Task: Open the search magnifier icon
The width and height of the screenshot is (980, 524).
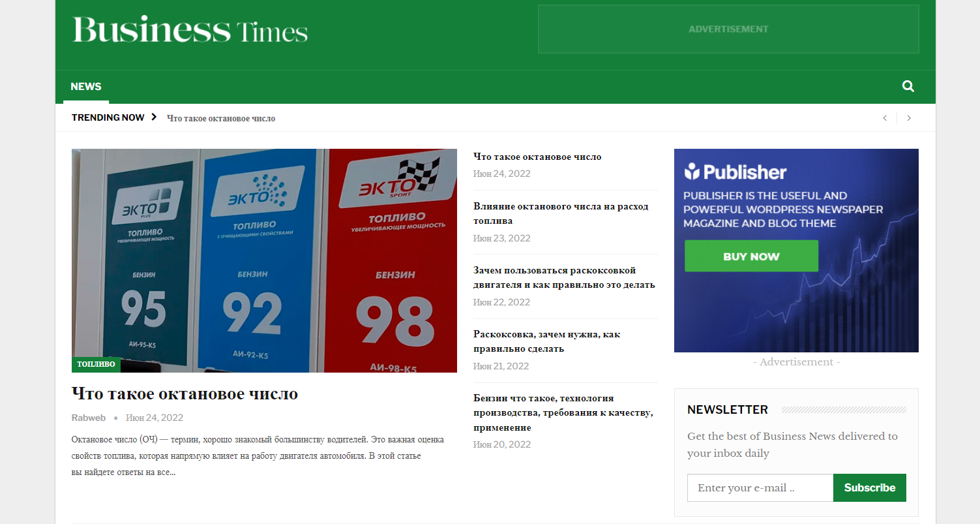Action: [x=908, y=86]
